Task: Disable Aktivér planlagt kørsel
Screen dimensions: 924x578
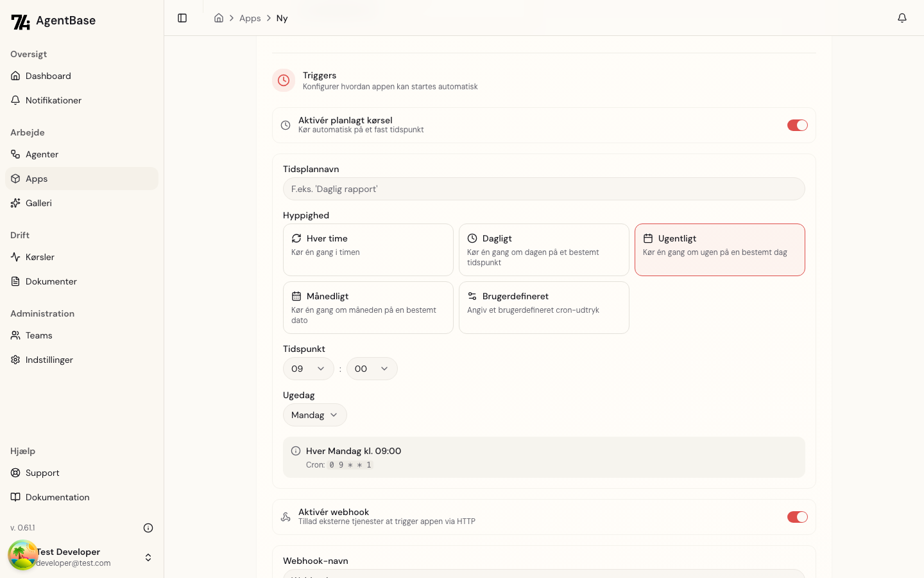Action: (x=798, y=125)
